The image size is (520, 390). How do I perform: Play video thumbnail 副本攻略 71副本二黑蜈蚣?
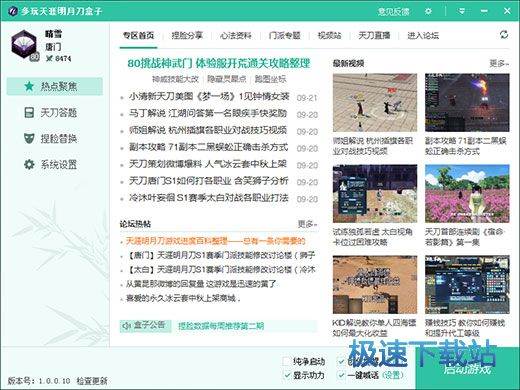(x=467, y=103)
